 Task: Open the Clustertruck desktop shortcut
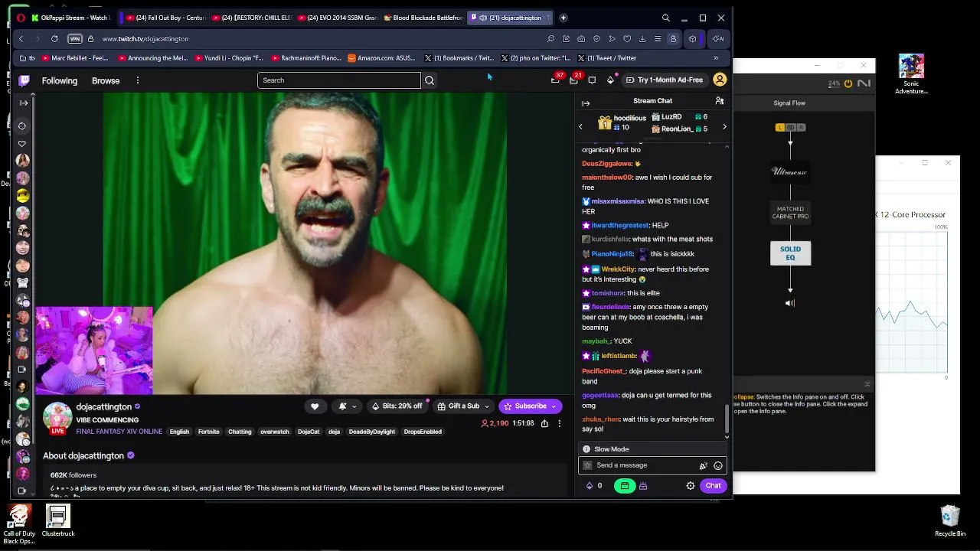click(x=58, y=520)
